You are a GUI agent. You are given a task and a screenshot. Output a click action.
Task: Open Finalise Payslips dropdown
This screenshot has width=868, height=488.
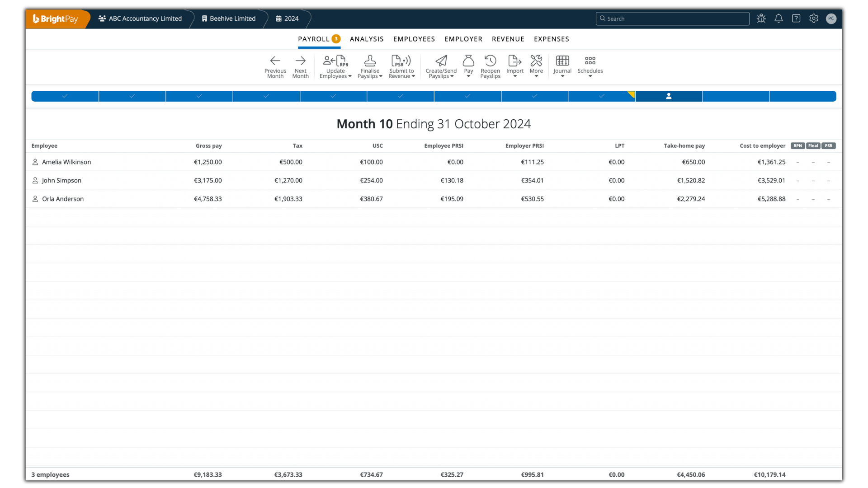coord(370,66)
